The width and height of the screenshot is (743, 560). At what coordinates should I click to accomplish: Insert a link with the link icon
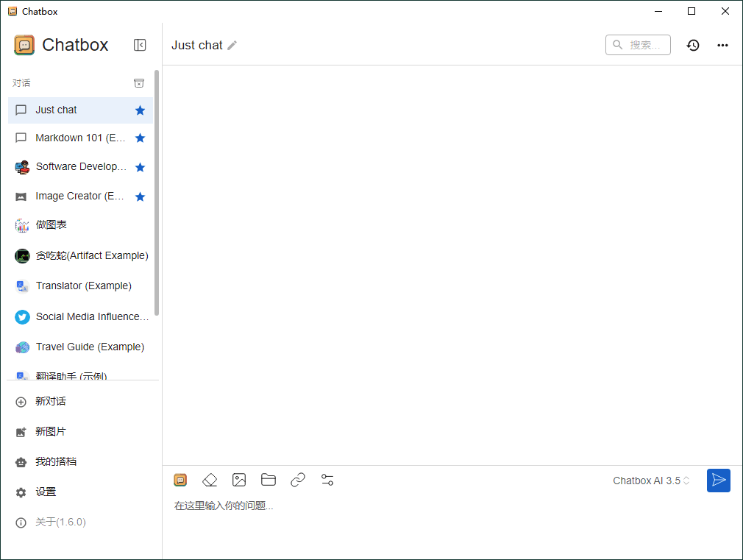point(298,480)
